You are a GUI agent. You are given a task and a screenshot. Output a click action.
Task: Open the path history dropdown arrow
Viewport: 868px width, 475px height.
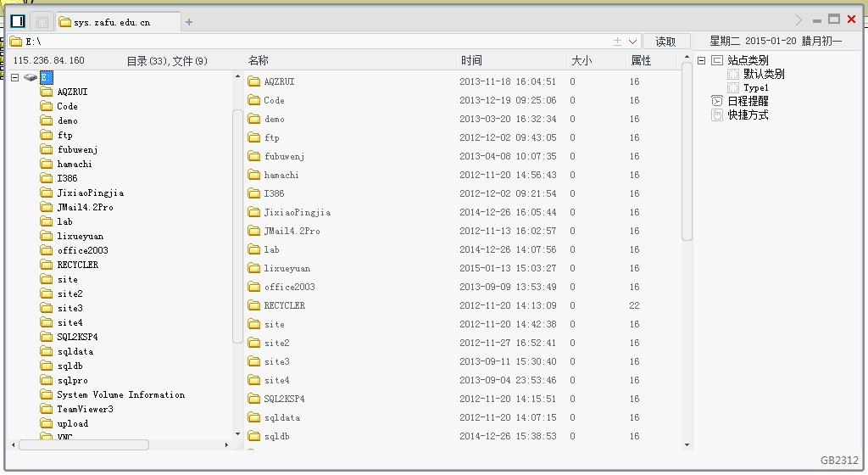632,42
